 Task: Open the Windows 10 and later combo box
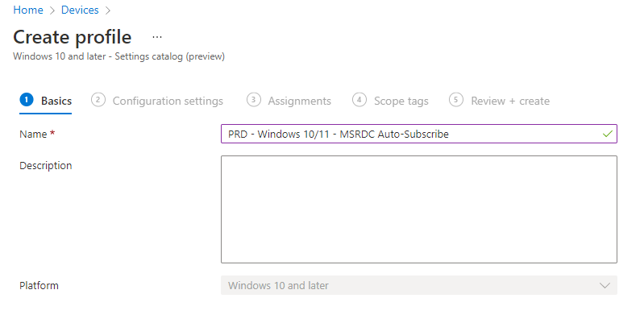point(419,285)
